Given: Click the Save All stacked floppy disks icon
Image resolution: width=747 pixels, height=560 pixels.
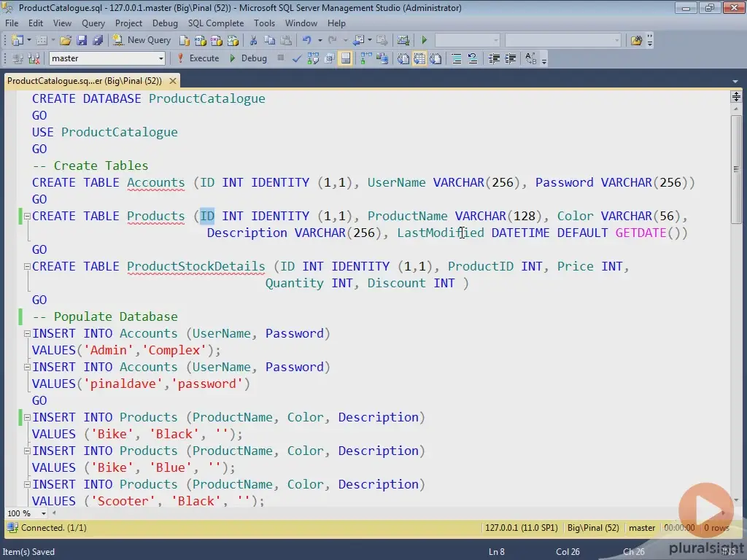Looking at the screenshot, I should pos(98,41).
